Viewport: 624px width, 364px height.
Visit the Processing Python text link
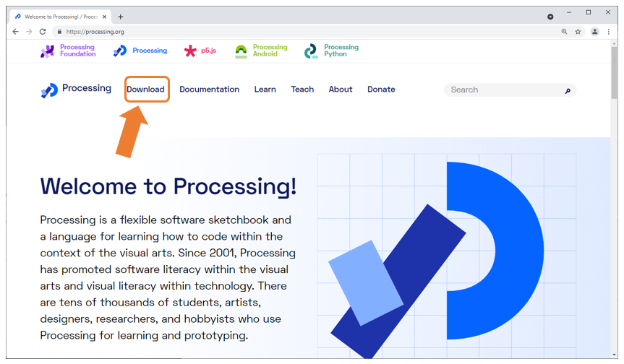pyautogui.click(x=341, y=51)
